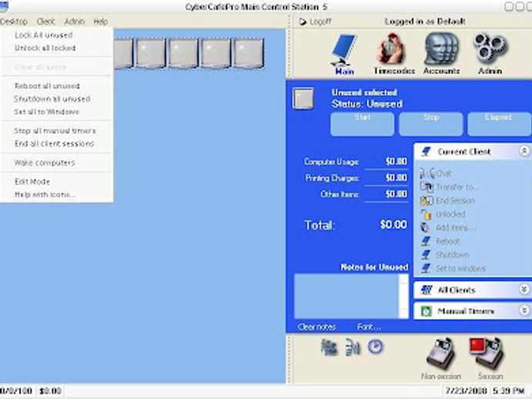The image size is (532, 399).
Task: Click the Set to windows icon
Action: tap(426, 269)
